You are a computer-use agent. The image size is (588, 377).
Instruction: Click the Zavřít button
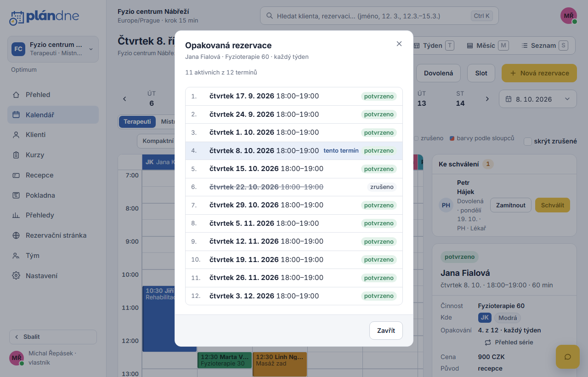tap(386, 331)
